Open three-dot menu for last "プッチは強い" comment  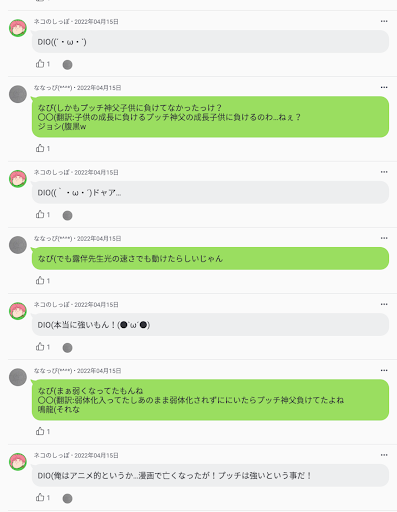(384, 455)
